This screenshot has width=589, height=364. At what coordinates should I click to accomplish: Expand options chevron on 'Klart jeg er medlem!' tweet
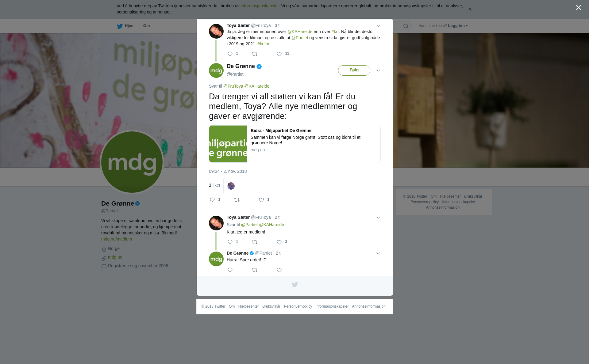(378, 218)
